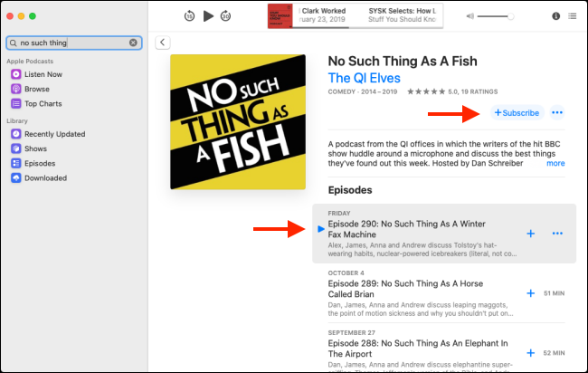Adjust the volume slider knob

(510, 16)
